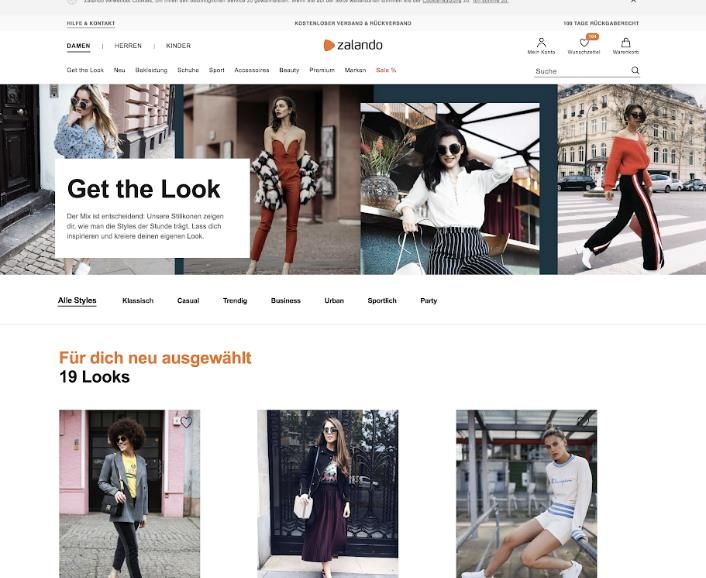Open the Bekleidung menu
This screenshot has height=578, width=706.
point(151,70)
